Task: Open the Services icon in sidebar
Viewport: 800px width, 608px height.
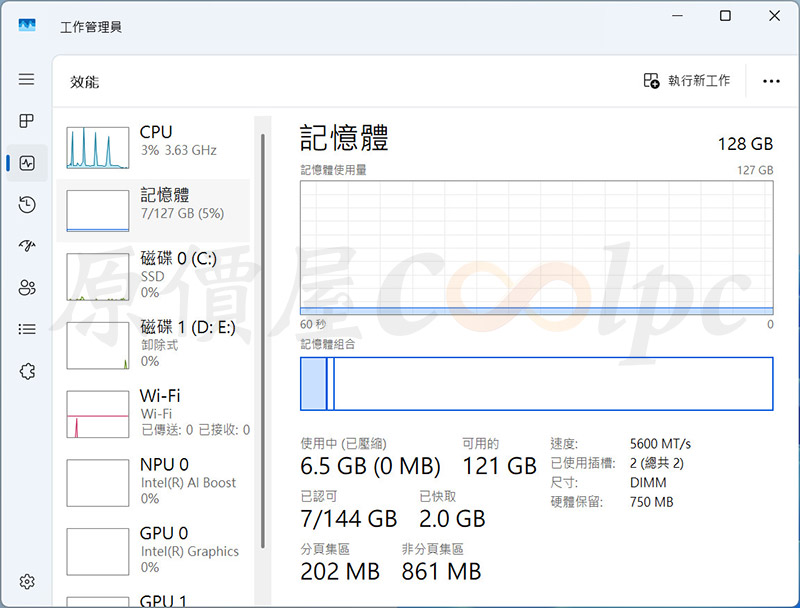Action: pos(27,371)
